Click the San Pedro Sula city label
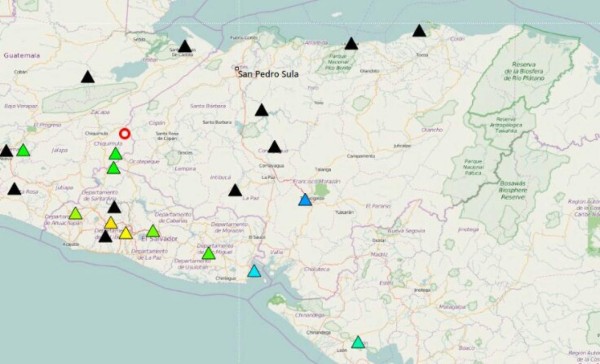The image size is (600, 364). [x=268, y=74]
